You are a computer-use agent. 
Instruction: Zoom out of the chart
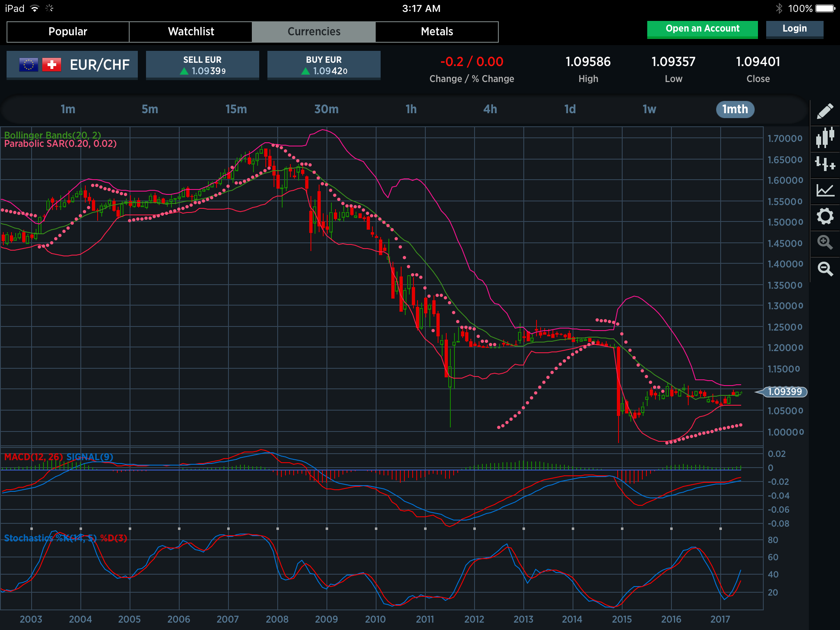[x=825, y=269]
